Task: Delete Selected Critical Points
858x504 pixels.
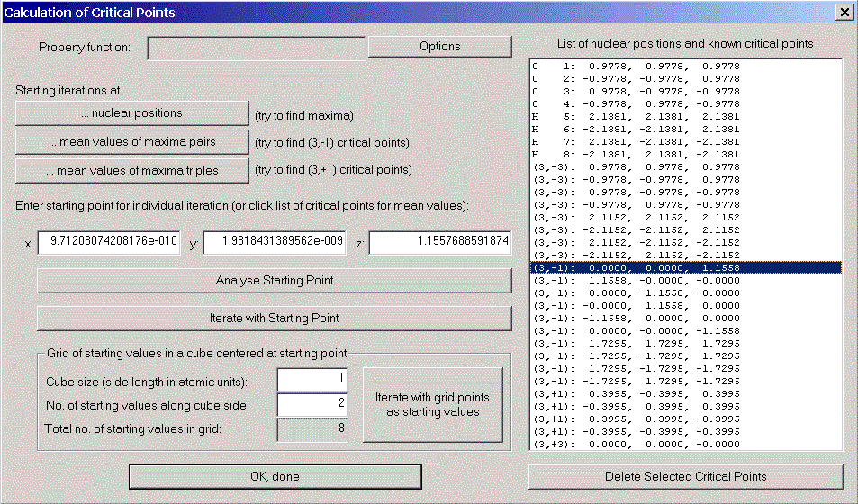Action: click(685, 476)
